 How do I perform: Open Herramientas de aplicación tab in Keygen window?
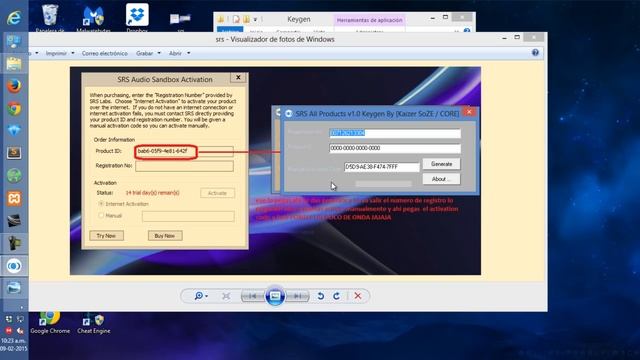pos(369,20)
